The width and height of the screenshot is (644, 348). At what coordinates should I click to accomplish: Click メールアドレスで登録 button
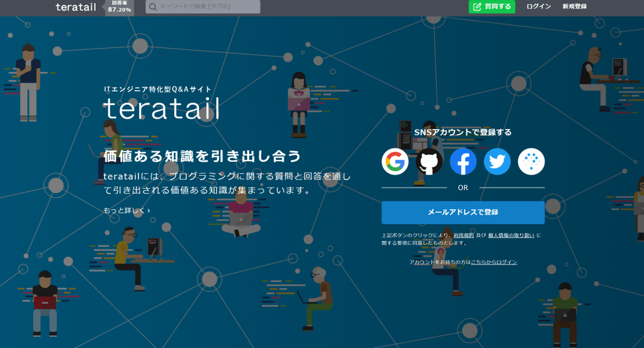(463, 212)
